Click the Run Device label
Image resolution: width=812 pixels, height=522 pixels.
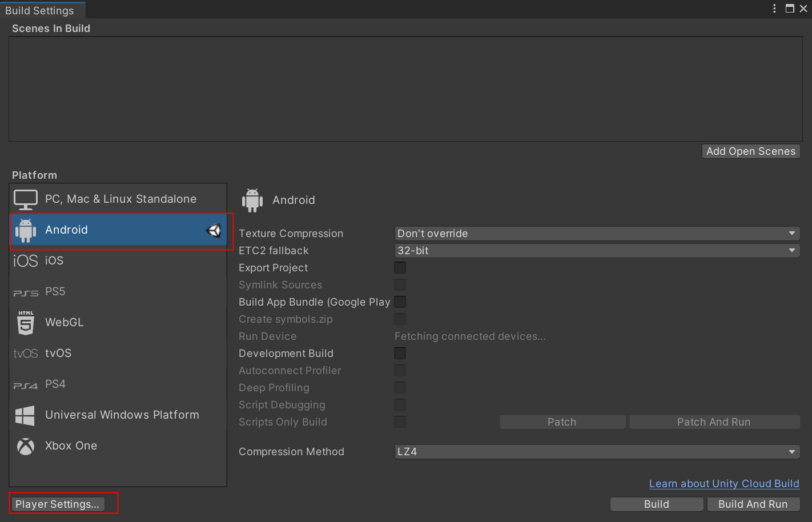(268, 336)
